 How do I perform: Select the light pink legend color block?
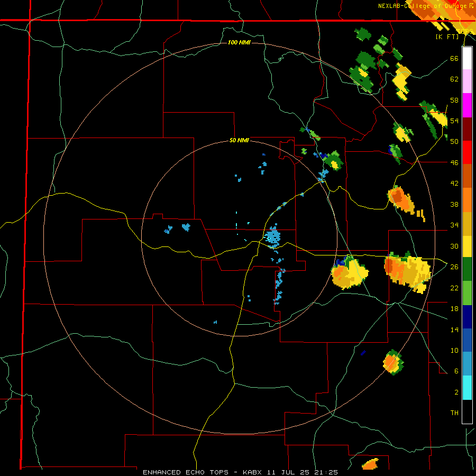click(467, 81)
